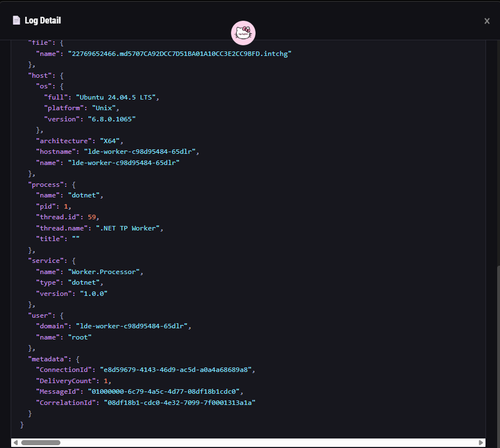Screen dimensions: 500x448
Task: Select the "Worker.Processor" service name
Action: 104,272
